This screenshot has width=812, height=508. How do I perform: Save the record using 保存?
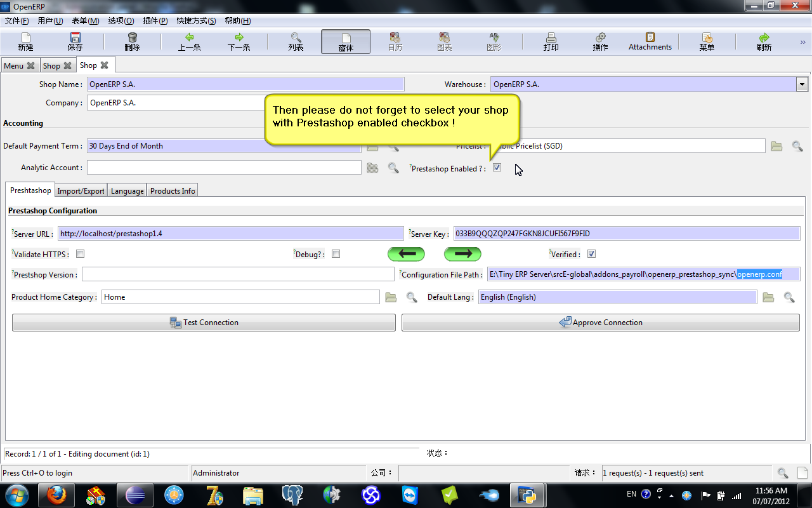[75, 42]
